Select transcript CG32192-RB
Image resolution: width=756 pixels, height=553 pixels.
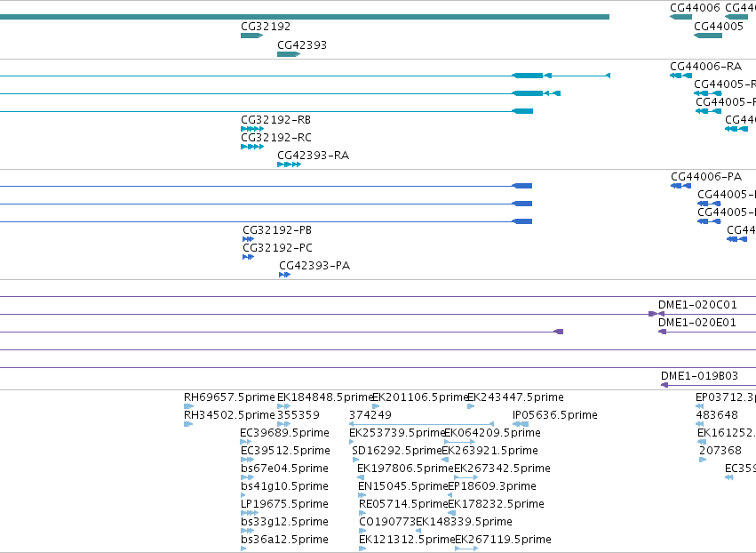(275, 120)
